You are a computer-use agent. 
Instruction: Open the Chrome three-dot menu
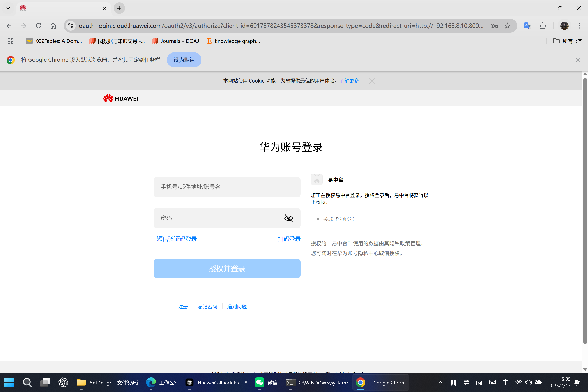tap(579, 26)
